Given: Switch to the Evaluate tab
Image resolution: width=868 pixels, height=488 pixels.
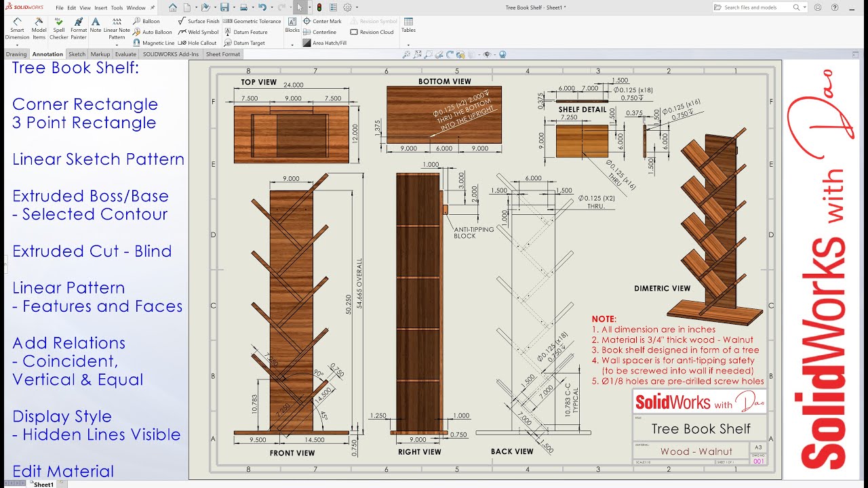Looking at the screenshot, I should [x=125, y=54].
